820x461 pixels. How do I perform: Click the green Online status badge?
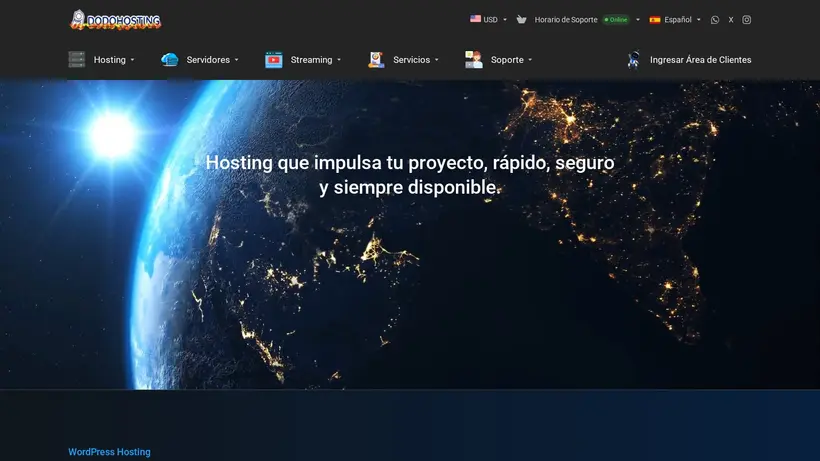coord(616,20)
